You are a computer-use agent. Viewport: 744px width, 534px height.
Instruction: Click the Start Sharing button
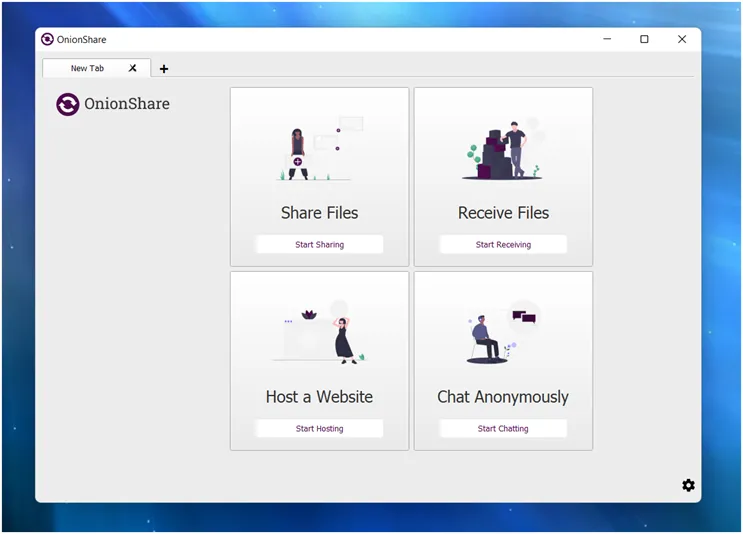[319, 244]
